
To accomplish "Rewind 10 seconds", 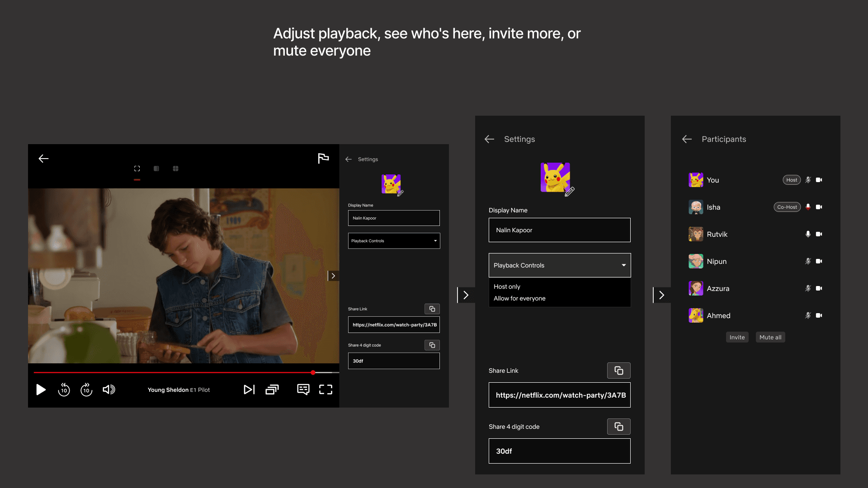I will pyautogui.click(x=64, y=389).
